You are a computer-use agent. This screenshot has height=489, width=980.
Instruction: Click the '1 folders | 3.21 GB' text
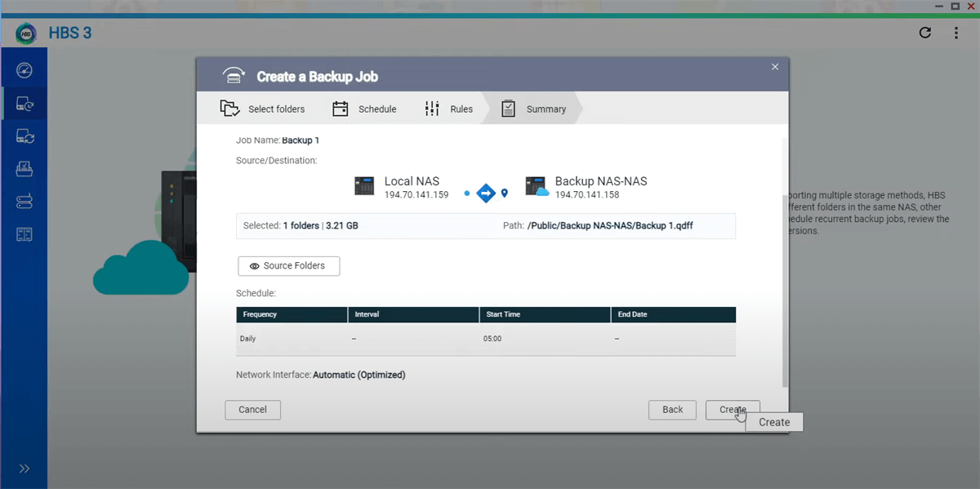(320, 225)
